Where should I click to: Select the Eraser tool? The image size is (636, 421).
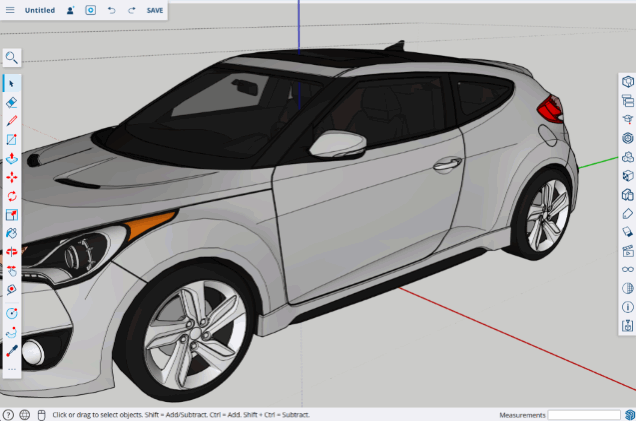[x=12, y=102]
